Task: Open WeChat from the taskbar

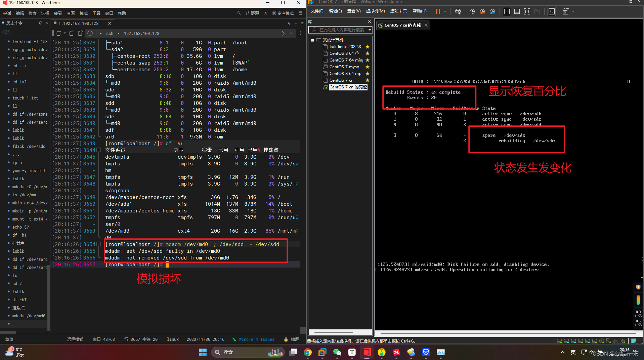Action: point(337,352)
